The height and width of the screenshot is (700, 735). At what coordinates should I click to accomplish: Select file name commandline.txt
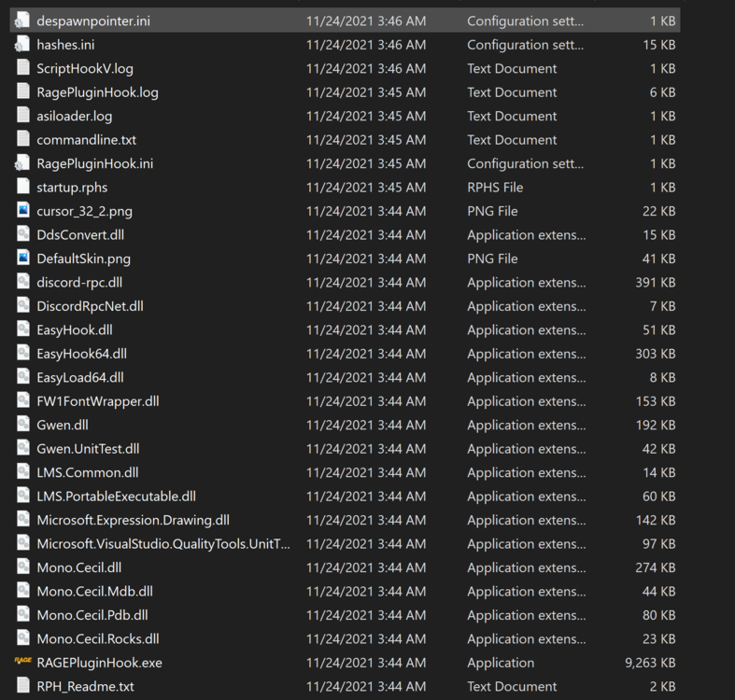87,140
